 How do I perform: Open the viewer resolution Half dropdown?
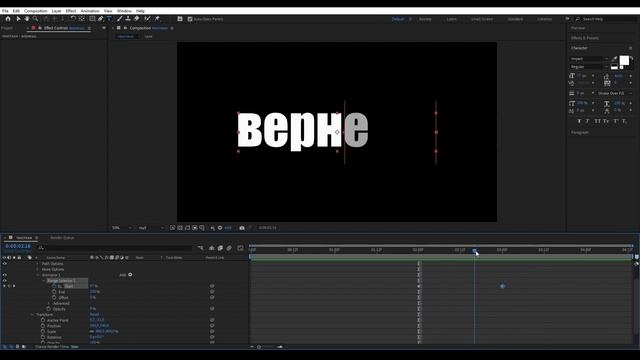click(x=151, y=228)
